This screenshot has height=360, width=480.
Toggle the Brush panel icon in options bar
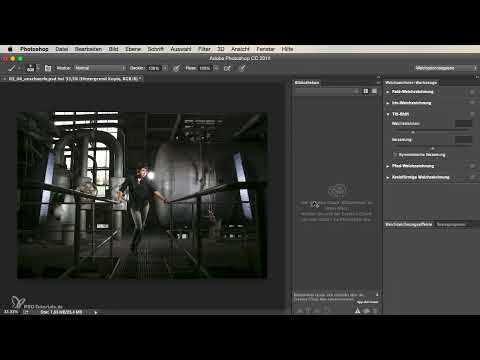click(48, 68)
